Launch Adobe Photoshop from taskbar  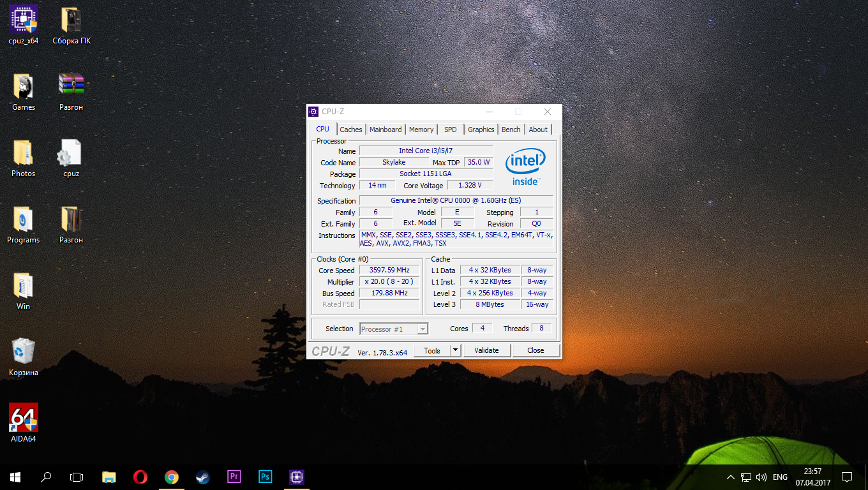[x=265, y=477]
